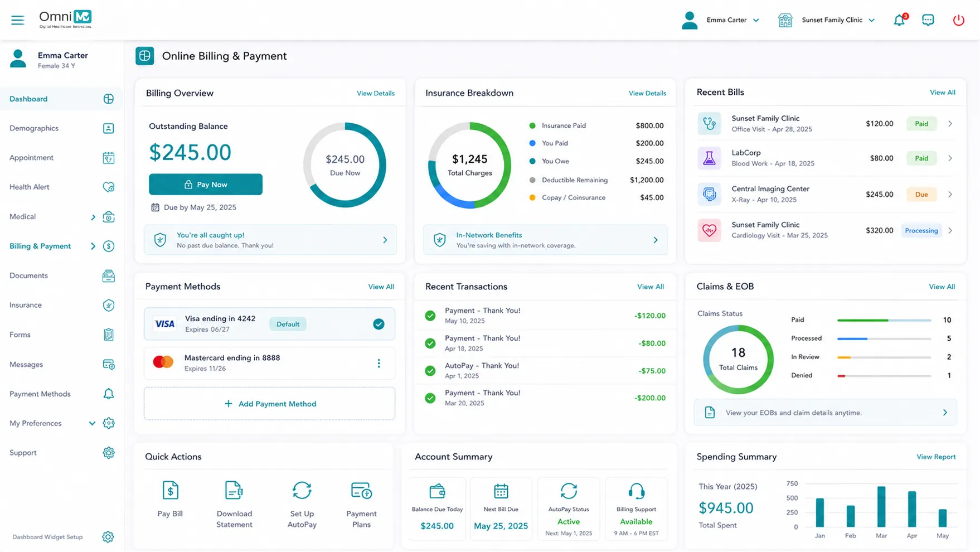Open the X-Ray $245.00 bill chevron

[950, 195]
